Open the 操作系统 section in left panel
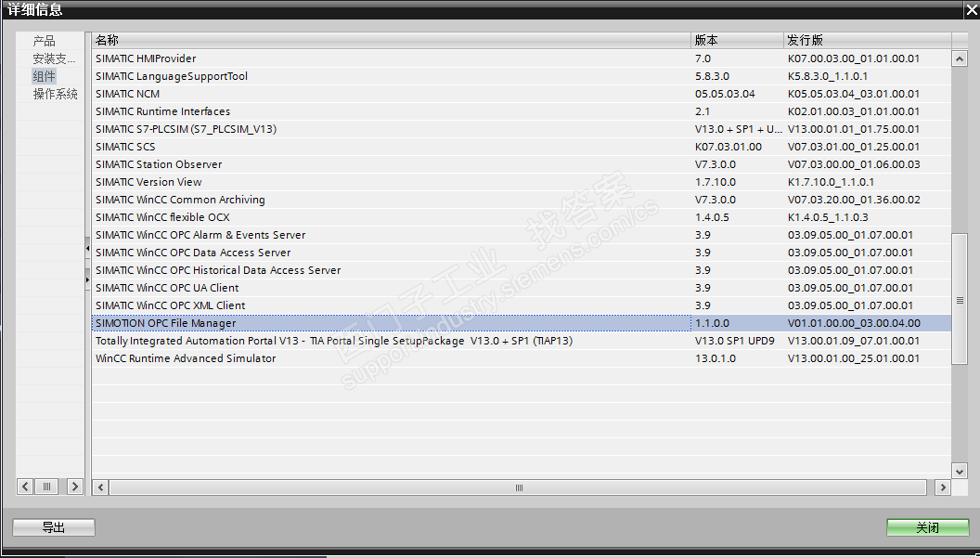Viewport: 980px width, 558px height. (55, 94)
